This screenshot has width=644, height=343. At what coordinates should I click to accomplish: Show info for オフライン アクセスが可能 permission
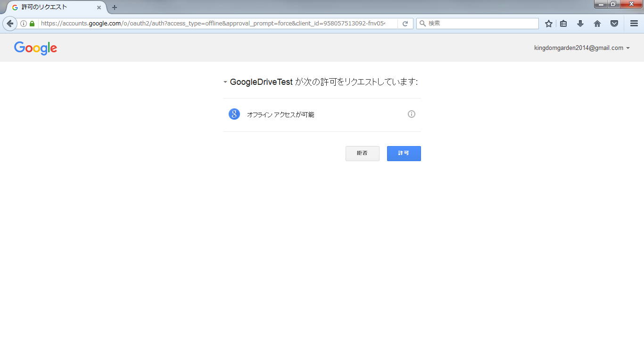click(x=412, y=114)
